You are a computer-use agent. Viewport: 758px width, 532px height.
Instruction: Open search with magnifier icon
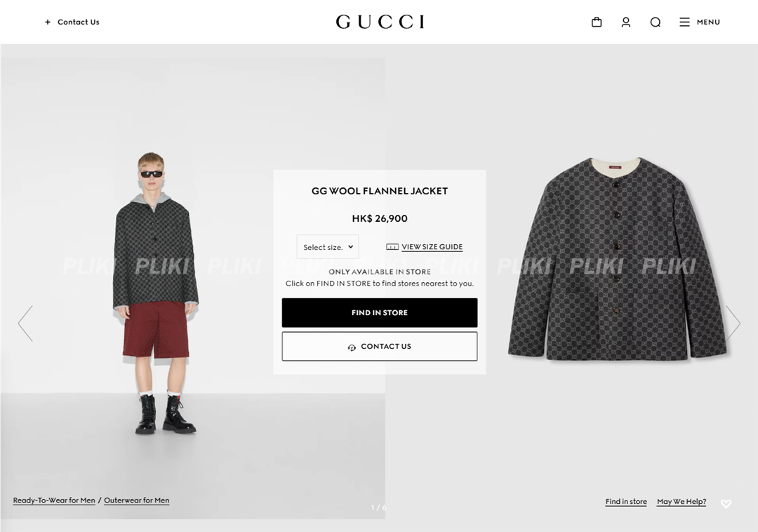click(x=655, y=22)
